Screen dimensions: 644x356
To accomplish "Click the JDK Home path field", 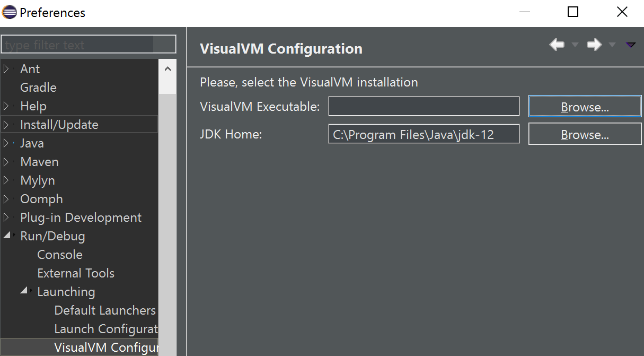I will coord(424,135).
